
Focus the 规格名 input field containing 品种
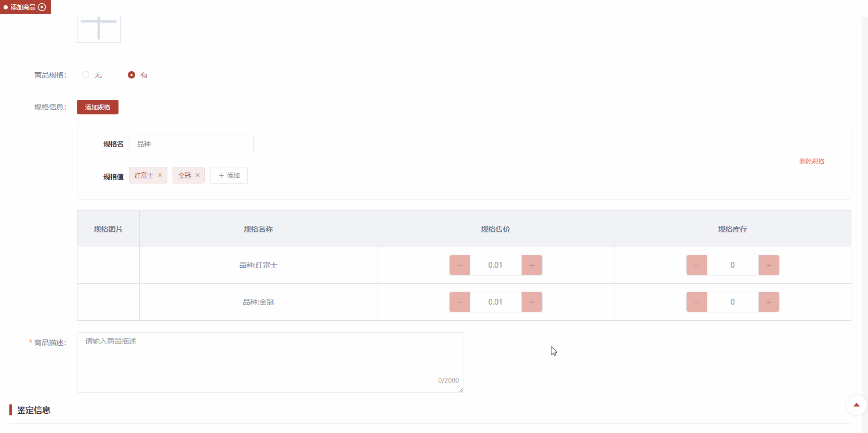[191, 144]
